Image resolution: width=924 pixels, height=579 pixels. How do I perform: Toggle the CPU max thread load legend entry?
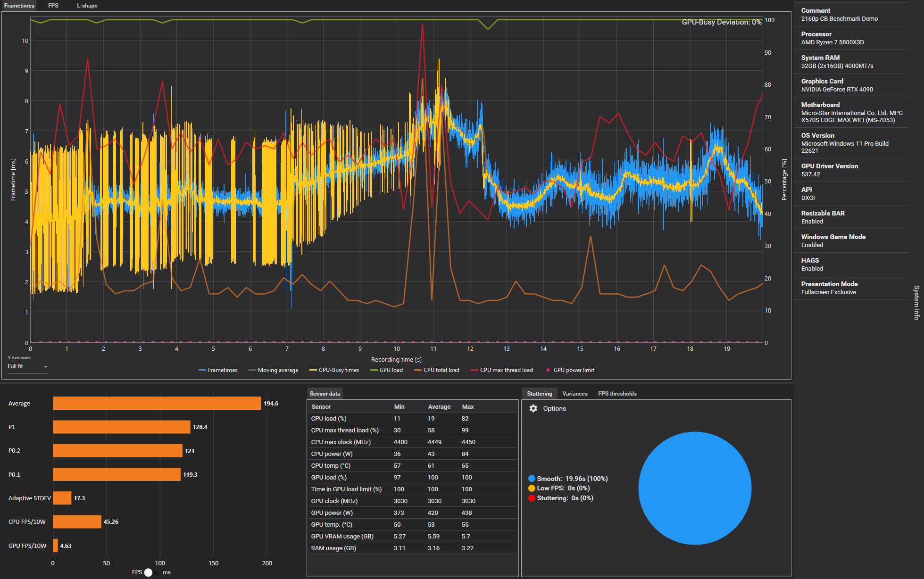click(502, 370)
